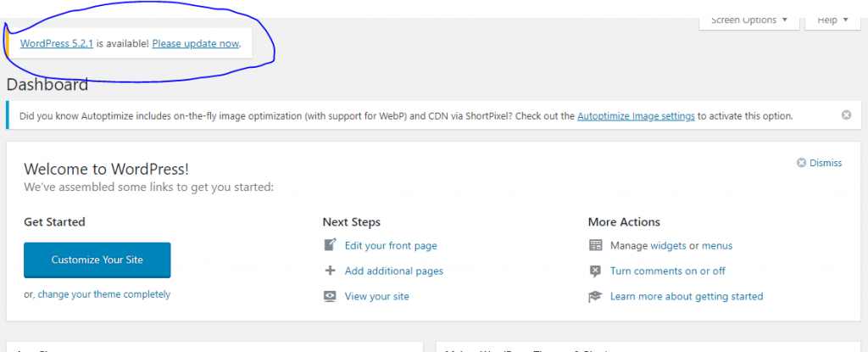868x352 pixels.
Task: Click the edit front page pencil icon
Action: (x=330, y=245)
